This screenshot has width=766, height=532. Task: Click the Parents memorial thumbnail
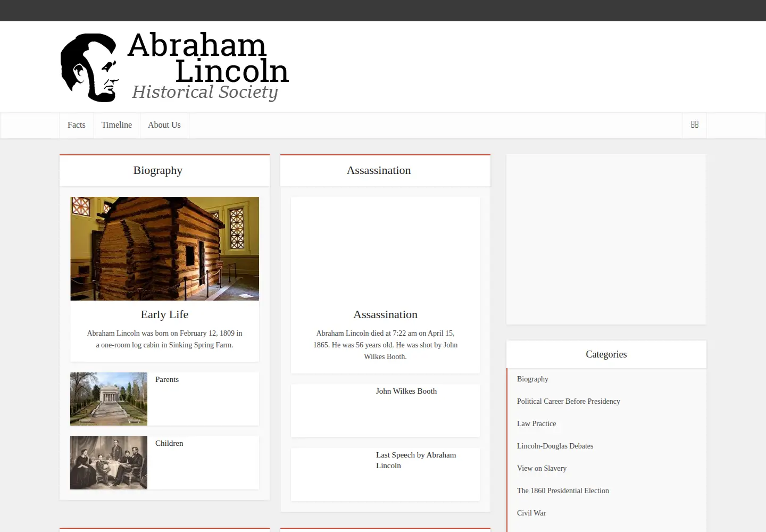click(109, 399)
